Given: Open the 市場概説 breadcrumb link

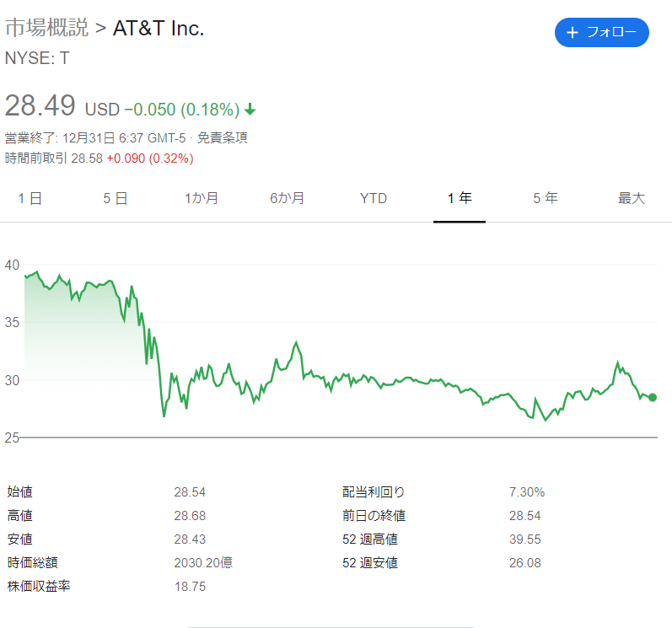Looking at the screenshot, I should (x=46, y=28).
